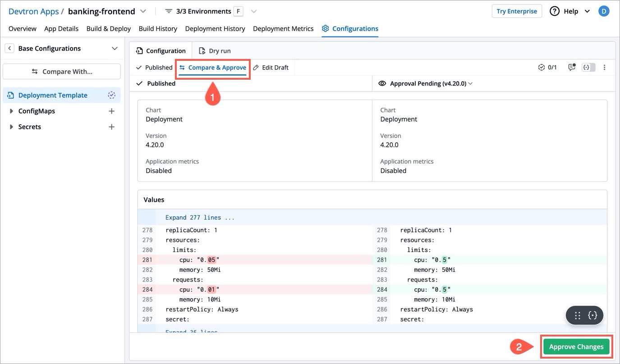Select the Edit Draft tab
The image size is (620, 364).
tap(271, 67)
